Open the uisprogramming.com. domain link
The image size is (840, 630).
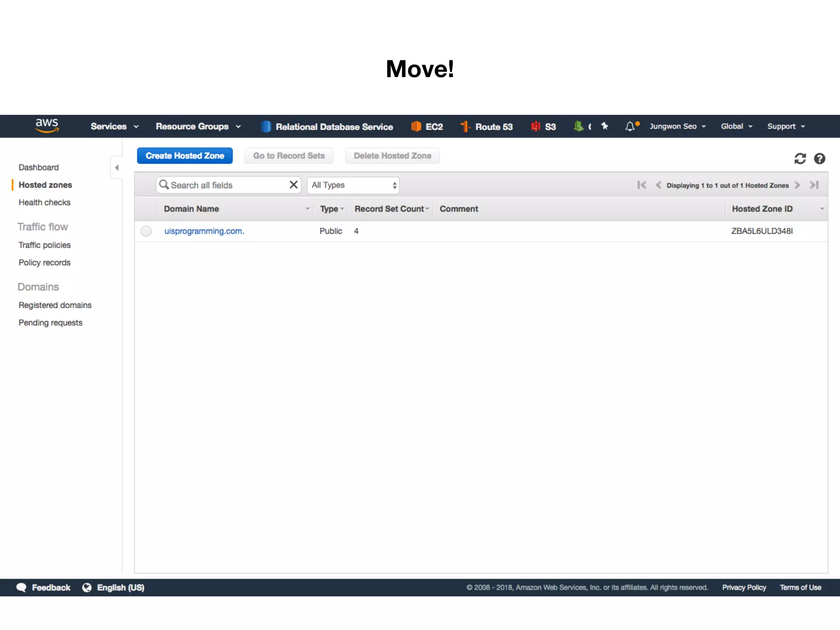click(x=204, y=231)
